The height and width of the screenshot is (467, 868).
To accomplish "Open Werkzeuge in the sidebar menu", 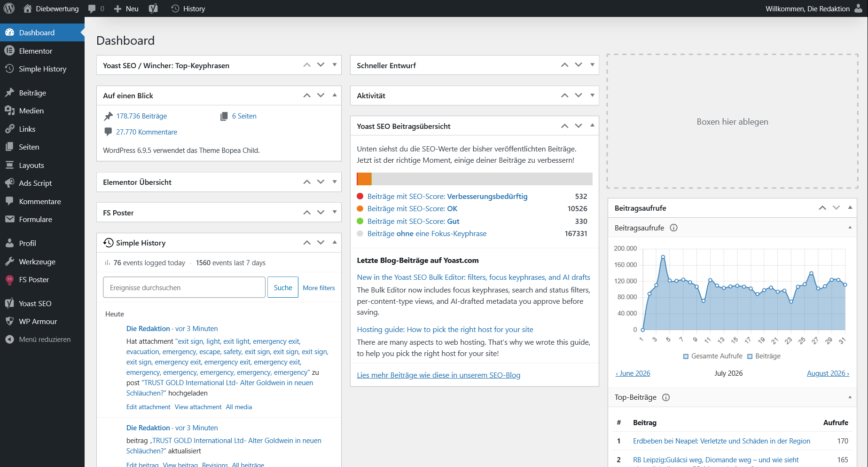I will tap(42, 261).
